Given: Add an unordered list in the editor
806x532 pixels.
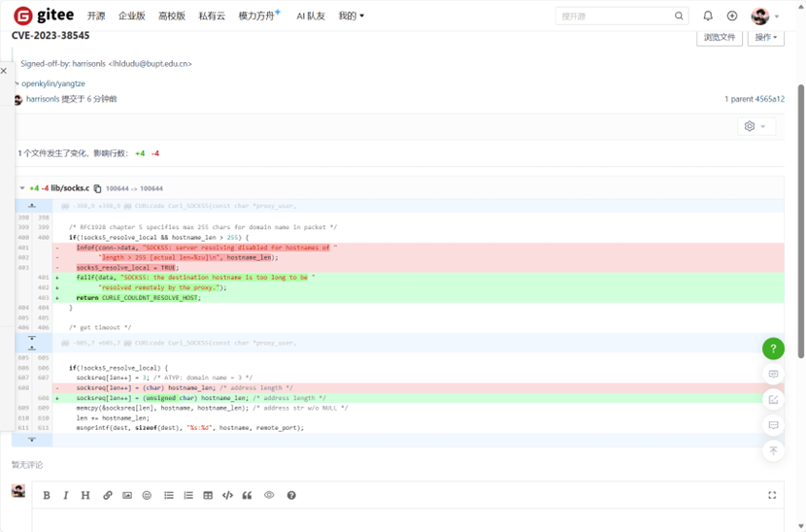Looking at the screenshot, I should [169, 495].
